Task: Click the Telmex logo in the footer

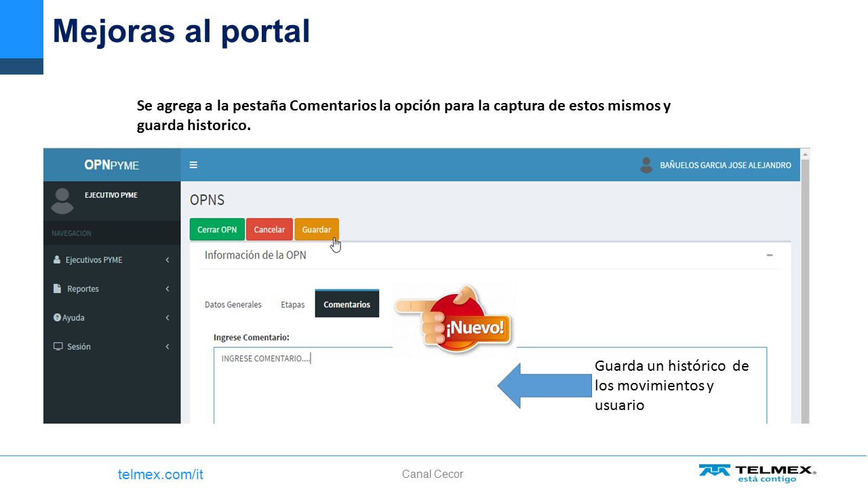Action: pos(757,473)
